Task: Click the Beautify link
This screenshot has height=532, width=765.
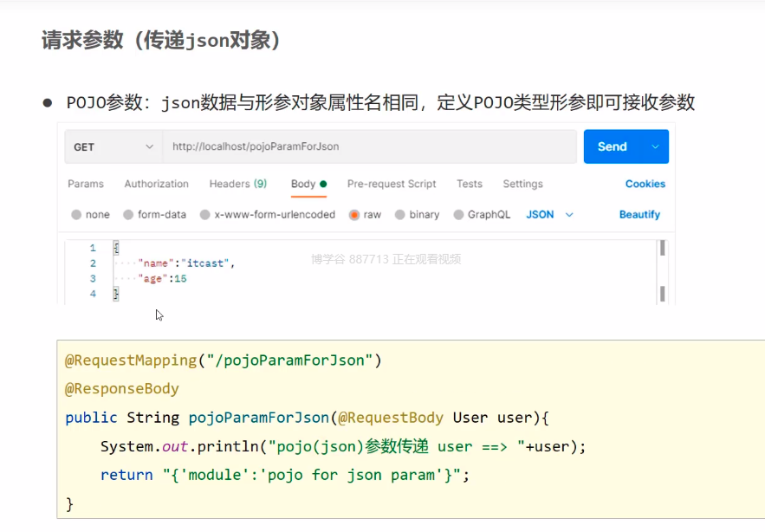Action: coord(639,215)
